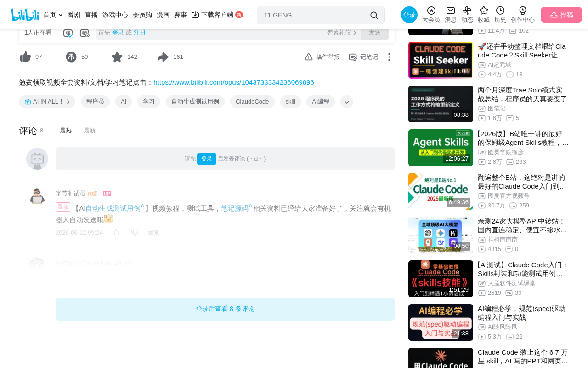Reply to the 字节测试员 comment
Image resolution: width=588 pixels, height=368 pixels.
[153, 233]
